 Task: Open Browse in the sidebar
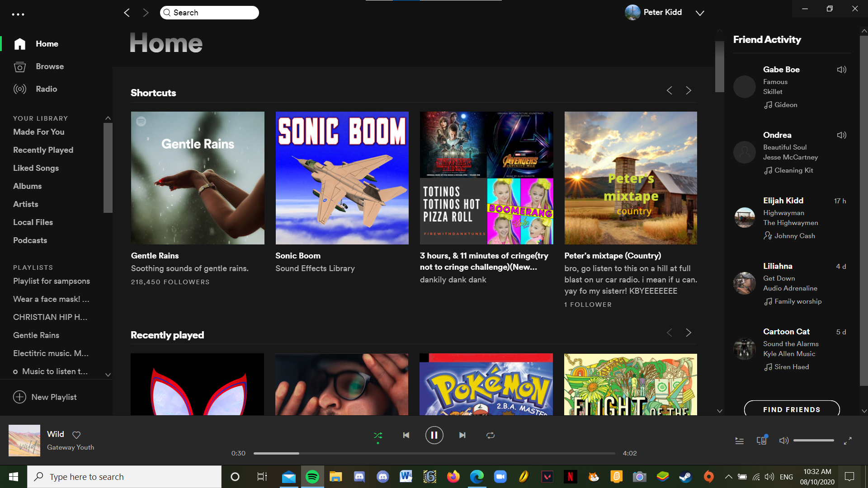tap(50, 66)
